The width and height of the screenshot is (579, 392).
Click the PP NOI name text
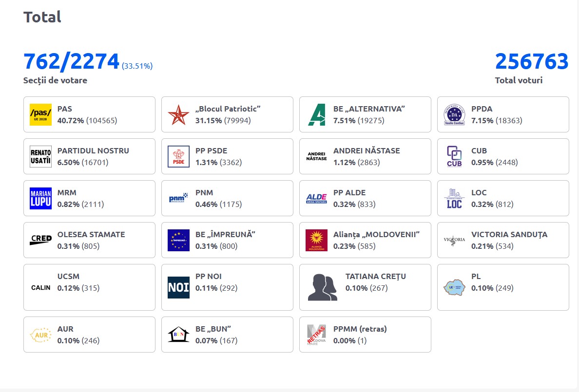coord(208,276)
